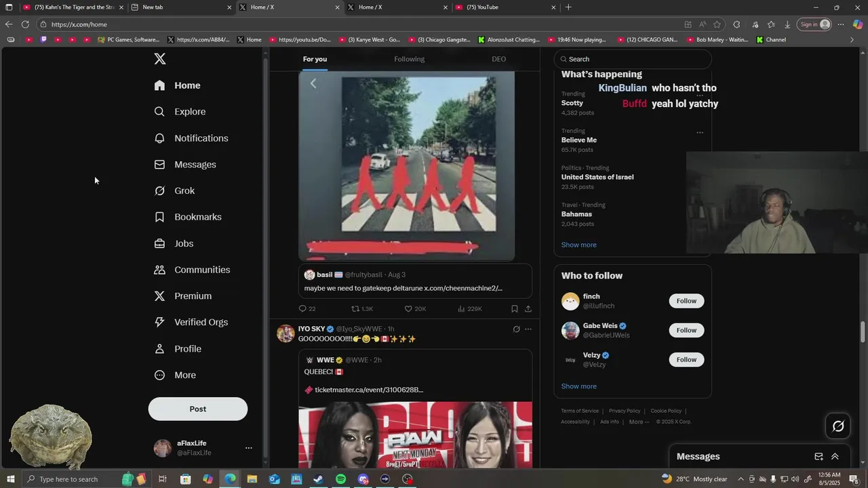Go back using the image arrow
This screenshot has width=868, height=488.
[313, 83]
